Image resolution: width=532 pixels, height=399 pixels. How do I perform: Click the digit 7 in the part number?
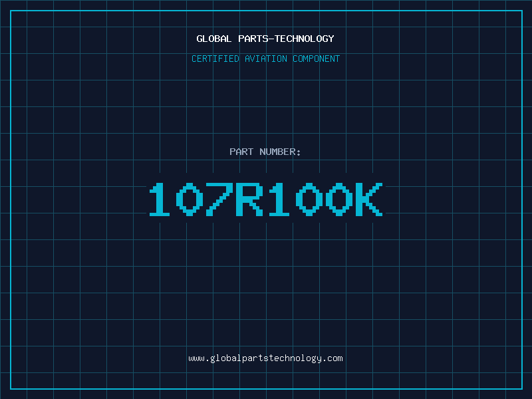click(x=219, y=199)
